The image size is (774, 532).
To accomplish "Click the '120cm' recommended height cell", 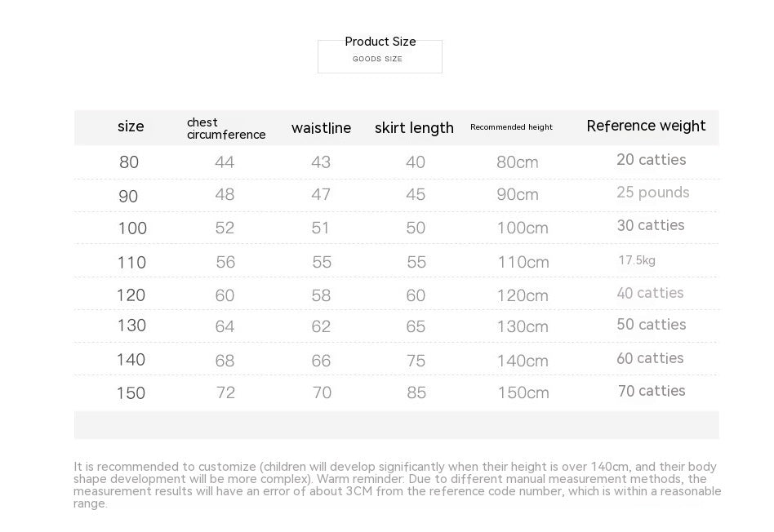I will [523, 295].
